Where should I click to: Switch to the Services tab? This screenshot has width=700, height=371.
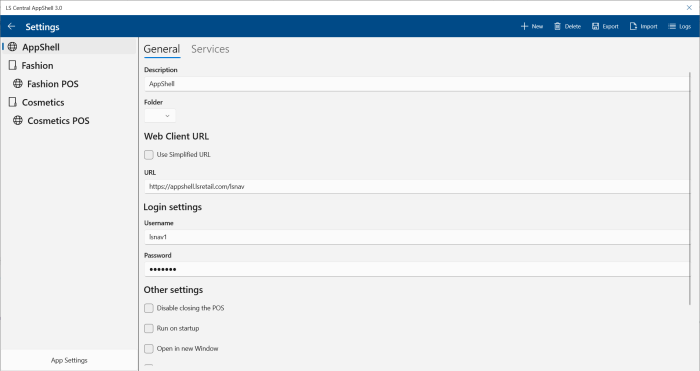tap(210, 49)
